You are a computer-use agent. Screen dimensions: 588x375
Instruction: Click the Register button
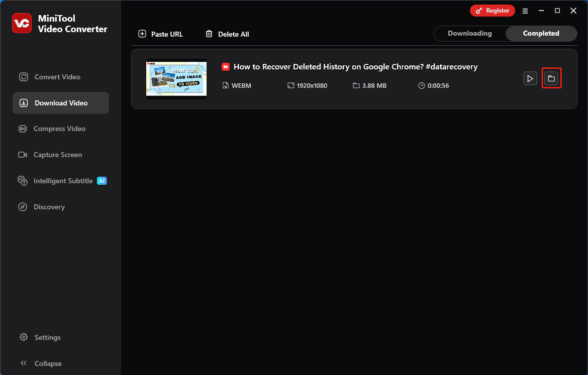click(493, 11)
